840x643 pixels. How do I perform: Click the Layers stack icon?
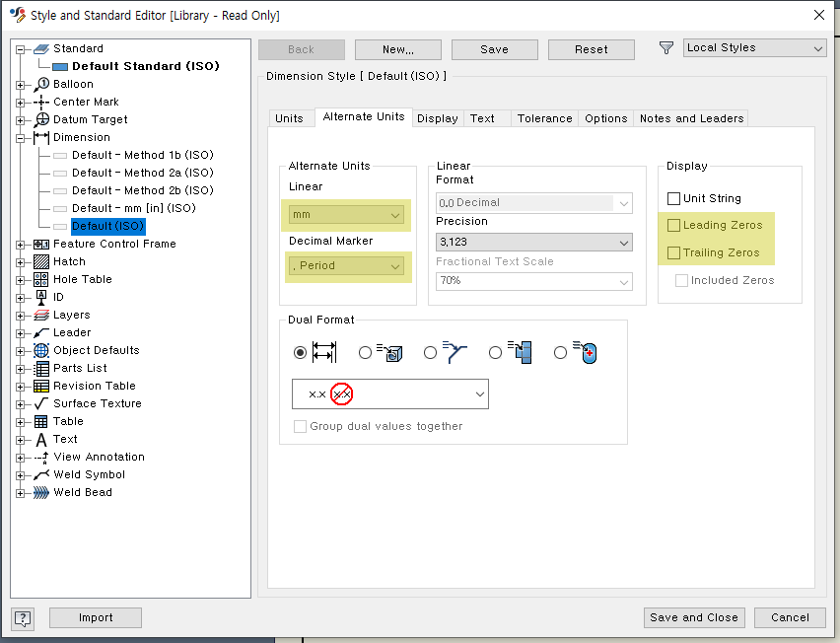pos(41,315)
